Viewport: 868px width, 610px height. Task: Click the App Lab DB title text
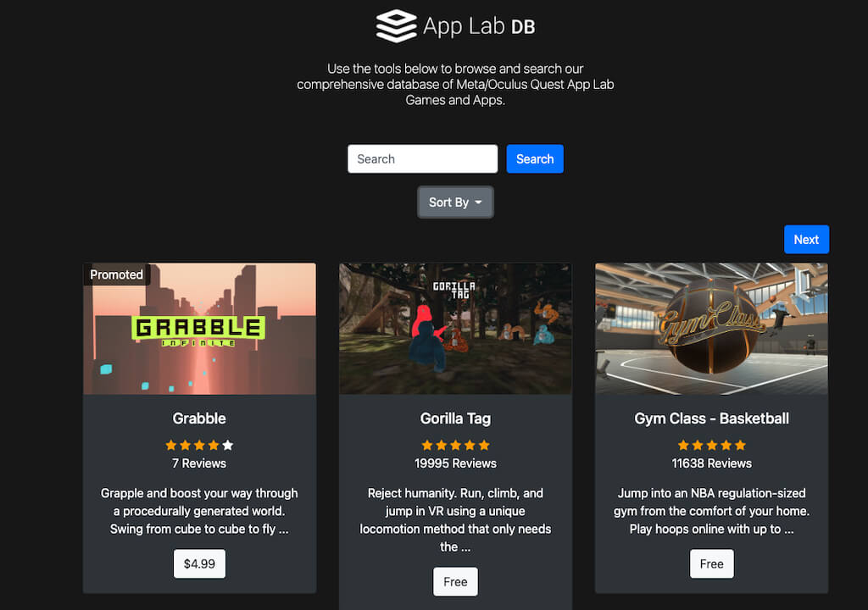479,26
